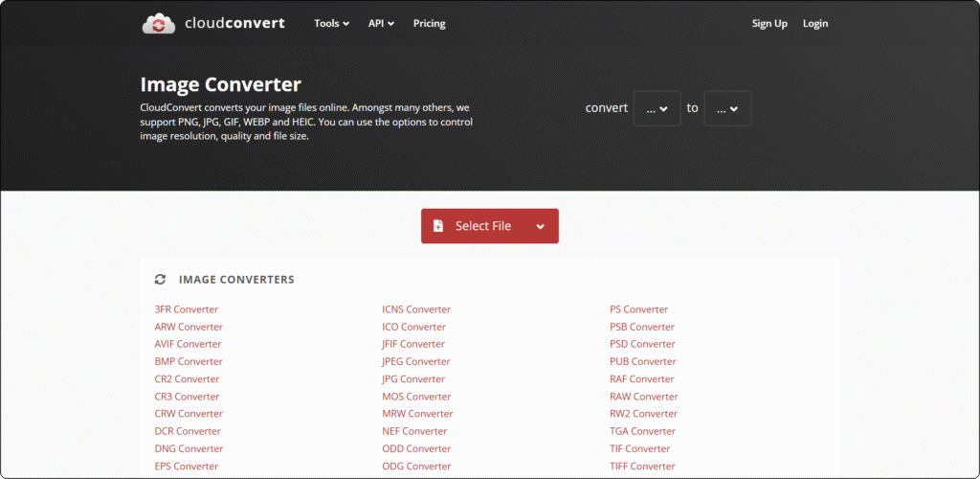The image size is (980, 479).
Task: Click Sign Up in the header
Action: point(769,24)
